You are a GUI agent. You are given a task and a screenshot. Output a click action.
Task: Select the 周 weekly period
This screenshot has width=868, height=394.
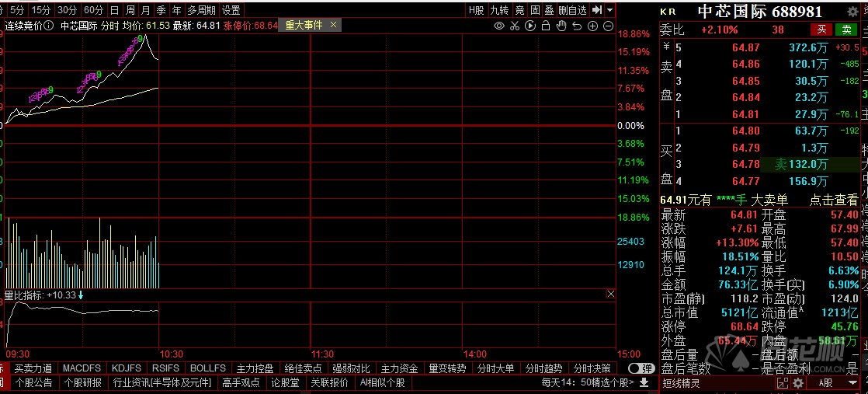[130, 10]
